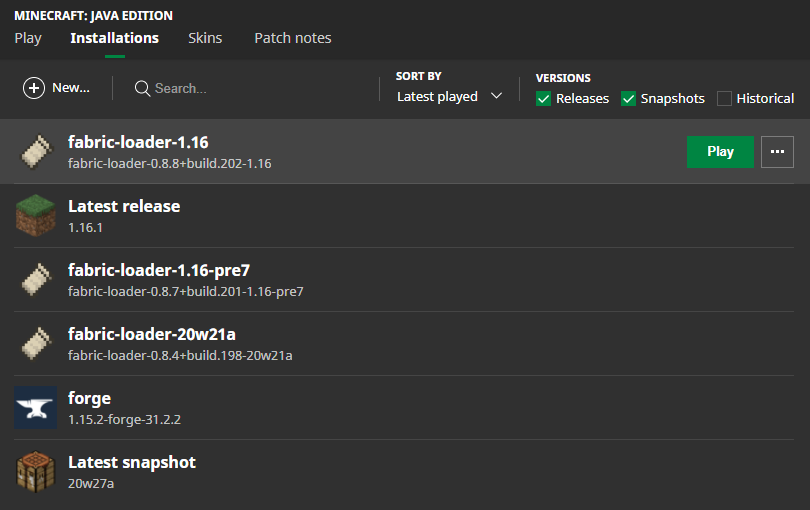Screen dimensions: 810x510
Task: Click the magnifying glass search icon
Action: pos(142,88)
